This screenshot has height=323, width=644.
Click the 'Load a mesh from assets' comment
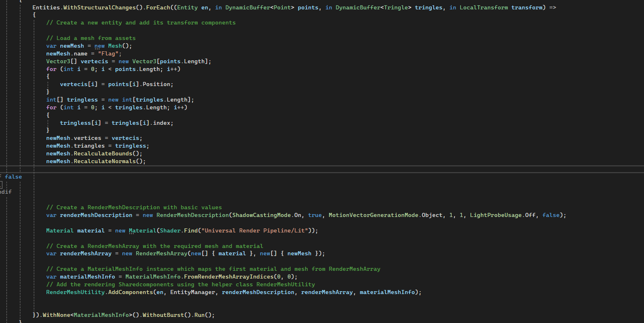91,38
